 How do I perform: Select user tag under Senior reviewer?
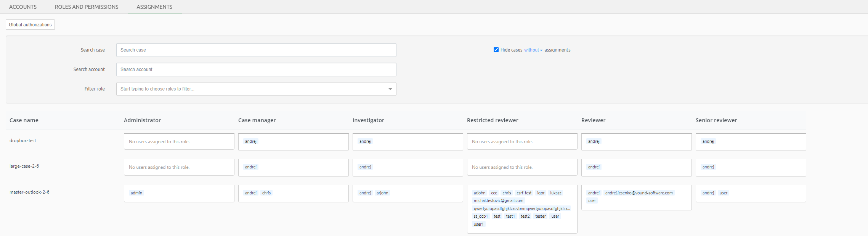pos(723,193)
